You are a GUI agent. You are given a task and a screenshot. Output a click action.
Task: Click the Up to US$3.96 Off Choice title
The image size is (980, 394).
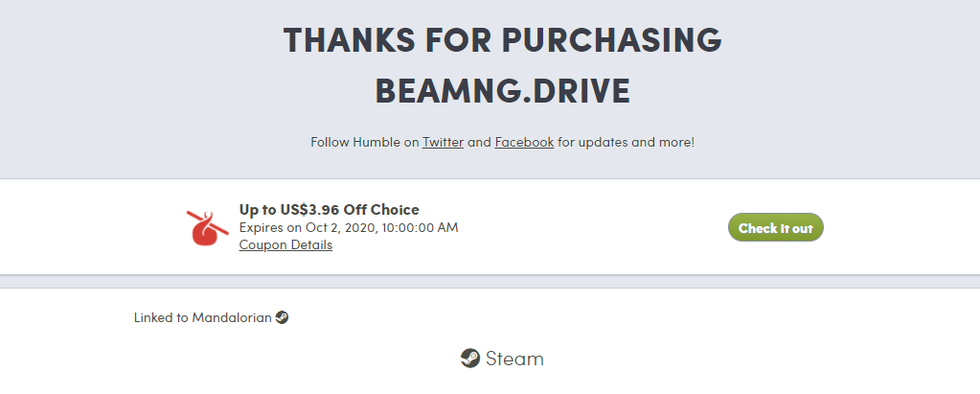pyautogui.click(x=330, y=210)
